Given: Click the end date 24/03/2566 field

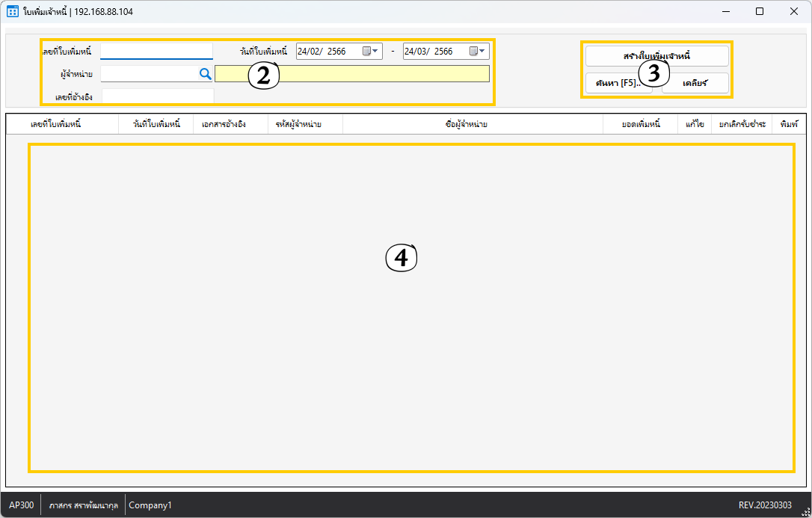Looking at the screenshot, I should [434, 52].
